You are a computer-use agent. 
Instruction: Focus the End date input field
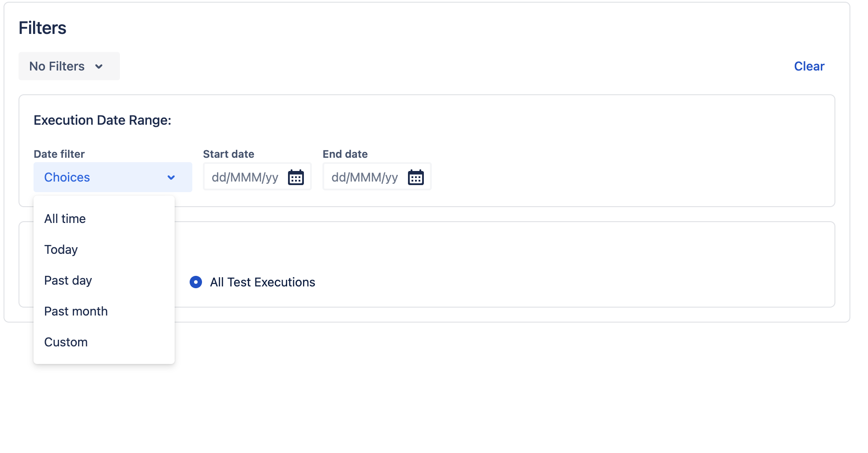(x=365, y=177)
